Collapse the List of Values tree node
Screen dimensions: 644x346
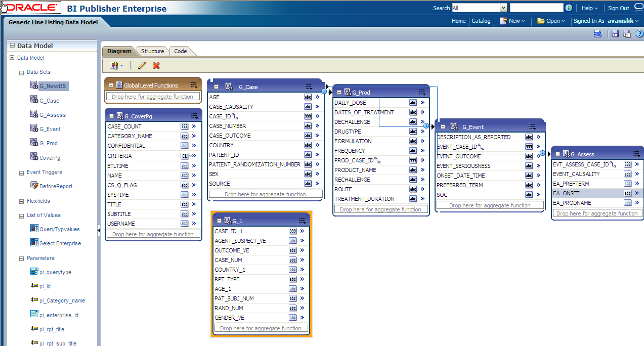coord(21,216)
